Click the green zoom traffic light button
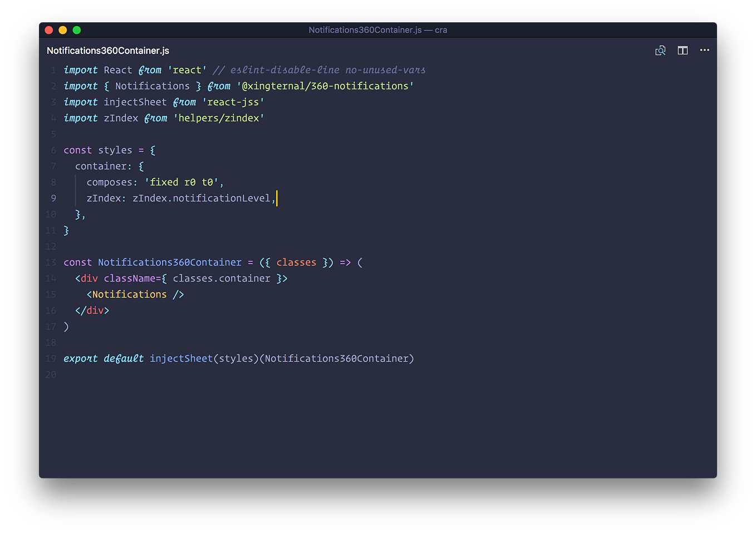The width and height of the screenshot is (756, 534). [x=76, y=29]
